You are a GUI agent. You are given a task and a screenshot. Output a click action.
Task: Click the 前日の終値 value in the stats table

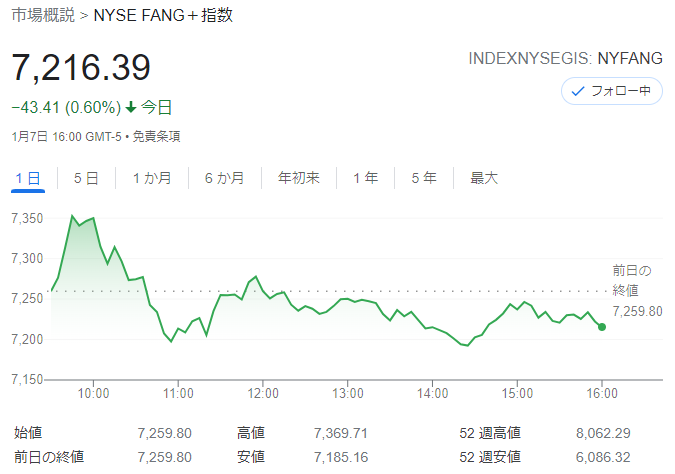[164, 457]
